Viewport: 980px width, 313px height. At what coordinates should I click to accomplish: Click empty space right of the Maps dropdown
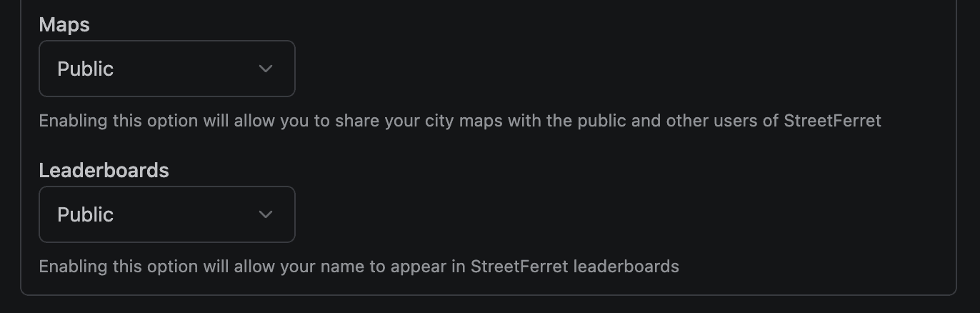pyautogui.click(x=571, y=69)
